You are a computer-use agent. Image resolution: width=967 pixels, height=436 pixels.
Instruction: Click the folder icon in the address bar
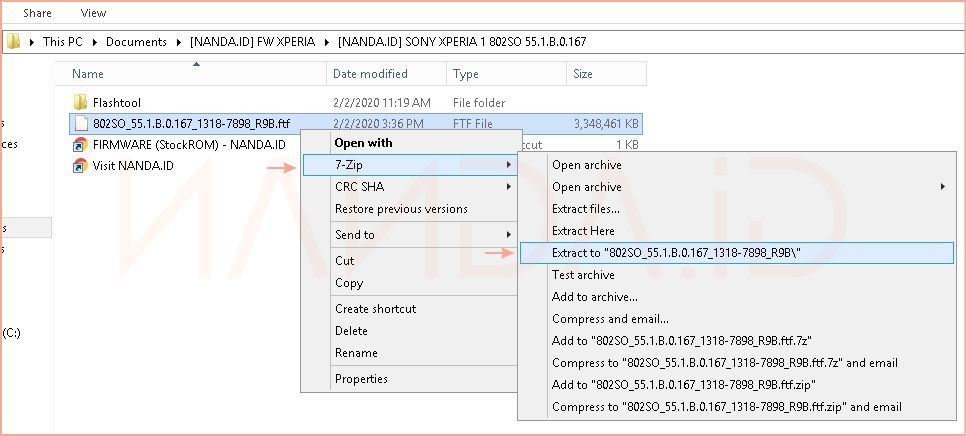13,42
